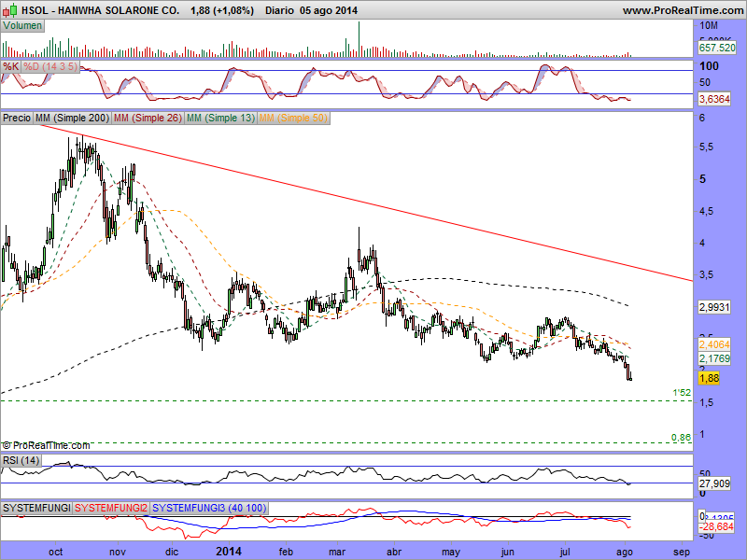Click the RSI (14) indicator label
The image size is (747, 560).
coord(21,460)
